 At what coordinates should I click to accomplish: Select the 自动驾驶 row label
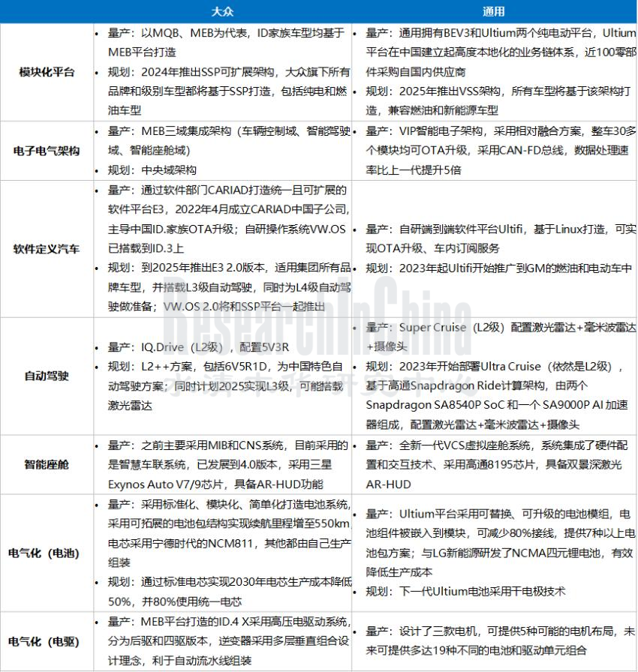tap(47, 376)
